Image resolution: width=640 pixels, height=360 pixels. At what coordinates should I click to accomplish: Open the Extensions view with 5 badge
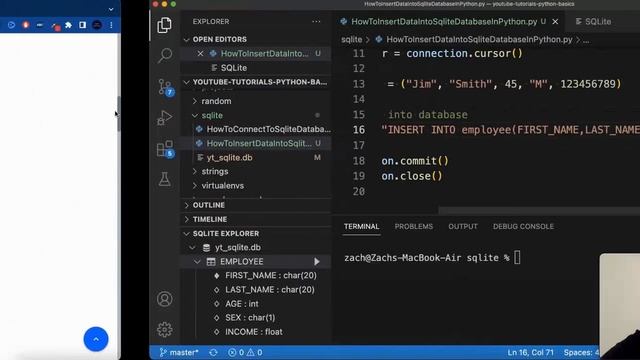[165, 149]
